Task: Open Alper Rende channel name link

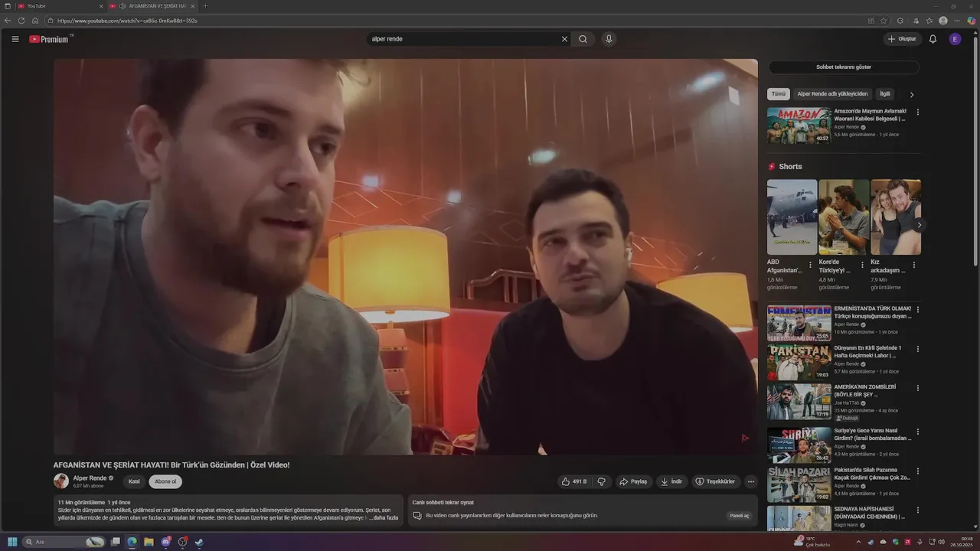Action: tap(90, 478)
